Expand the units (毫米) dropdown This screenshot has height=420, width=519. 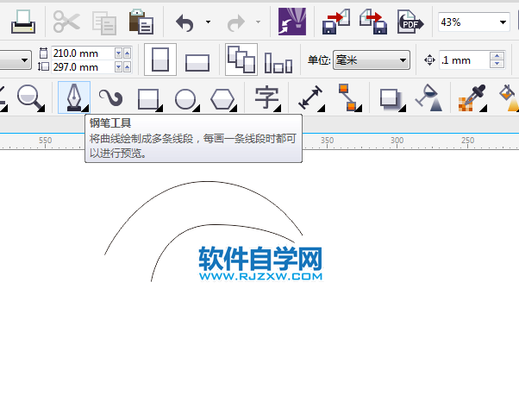402,60
